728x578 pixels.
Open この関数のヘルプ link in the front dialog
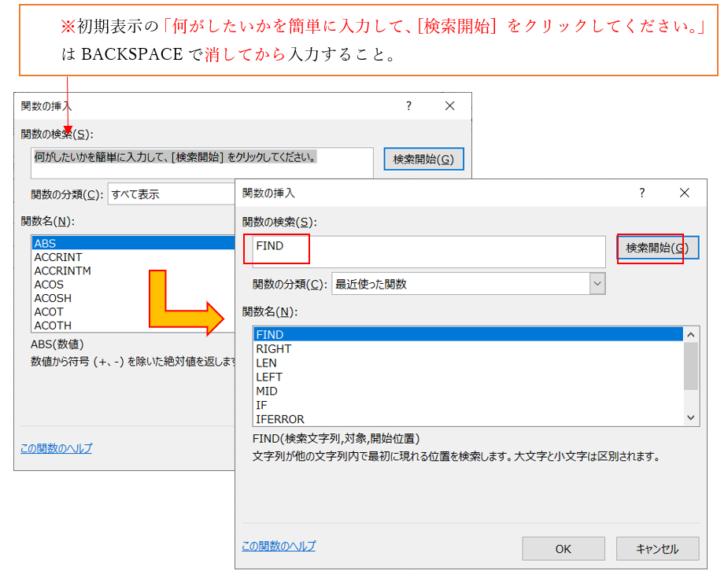pos(279,546)
